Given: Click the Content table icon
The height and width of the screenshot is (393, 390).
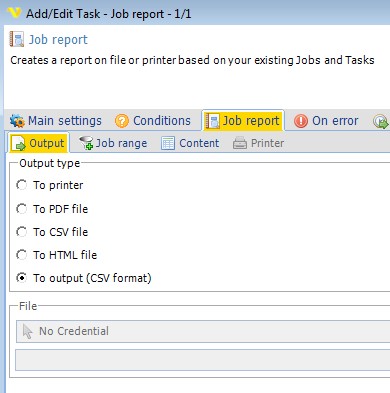Looking at the screenshot, I should (168, 143).
